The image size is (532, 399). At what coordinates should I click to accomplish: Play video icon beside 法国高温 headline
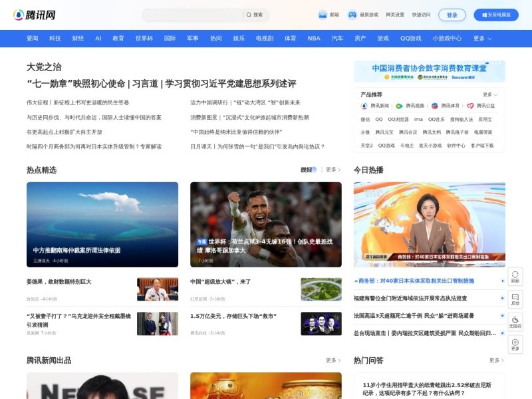click(503, 315)
